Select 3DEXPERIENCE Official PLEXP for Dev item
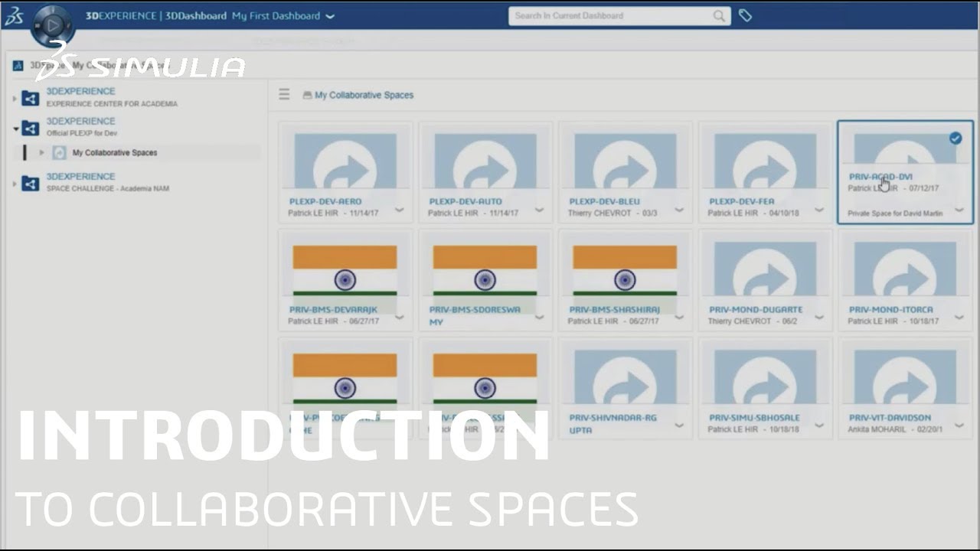Screen dimensions: 980x551 click(81, 127)
